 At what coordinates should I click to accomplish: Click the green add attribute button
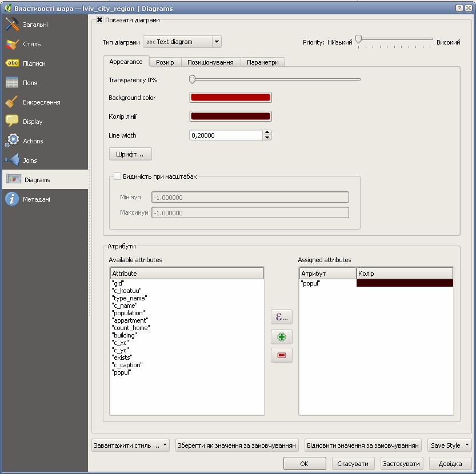[x=281, y=337]
